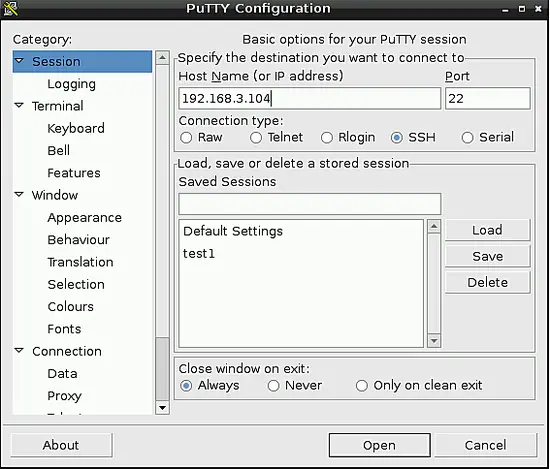
Task: Click the About button
Action: pos(61,445)
